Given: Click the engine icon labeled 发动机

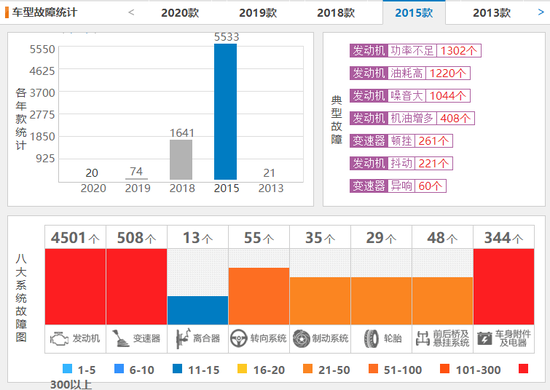Looking at the screenshot, I should coord(59,339).
